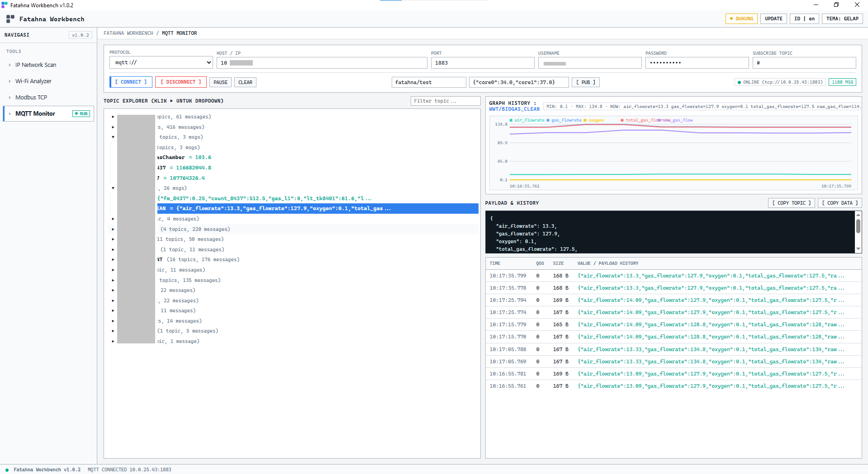The height and width of the screenshot is (474, 868).
Task: Click COPY TOPIC button
Action: [x=792, y=203]
